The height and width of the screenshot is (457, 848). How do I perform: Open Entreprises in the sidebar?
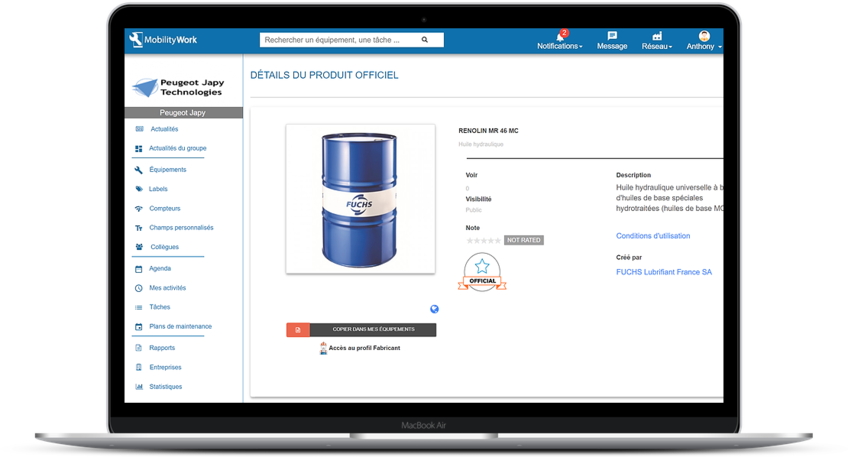[x=165, y=367]
